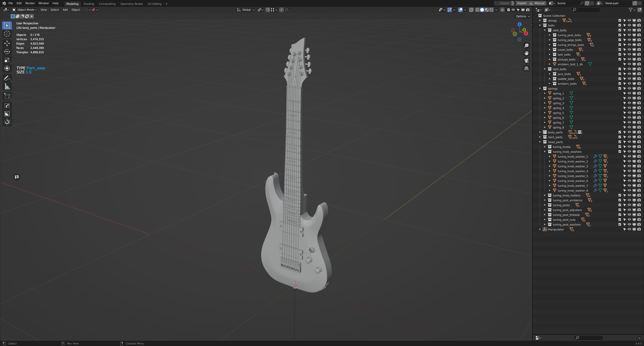Select the Add Cube tool
This screenshot has width=644, height=346.
pyautogui.click(x=7, y=96)
